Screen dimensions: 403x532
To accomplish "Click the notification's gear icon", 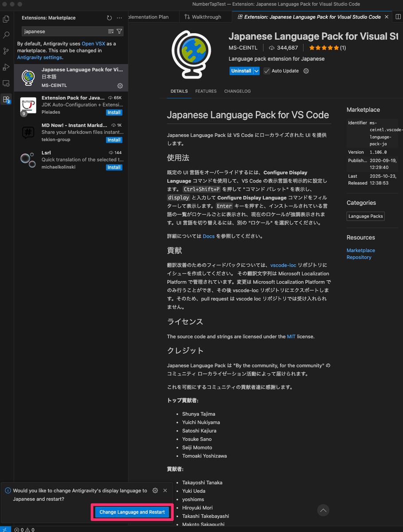I will tap(155, 491).
